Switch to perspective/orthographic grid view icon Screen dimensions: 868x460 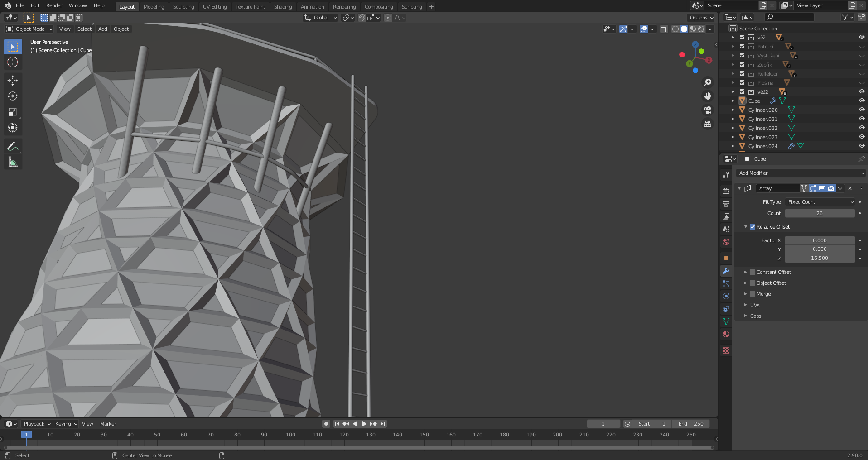[708, 124]
